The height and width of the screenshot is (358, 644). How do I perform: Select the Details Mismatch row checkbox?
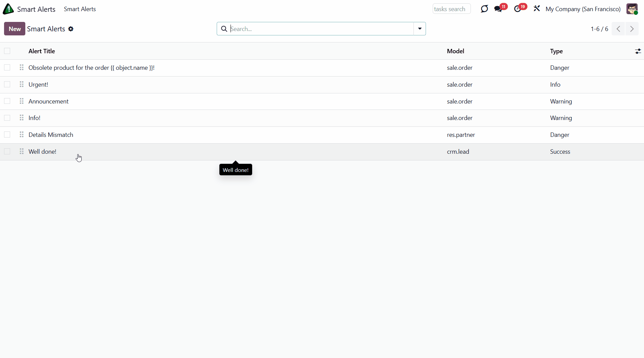coord(7,135)
